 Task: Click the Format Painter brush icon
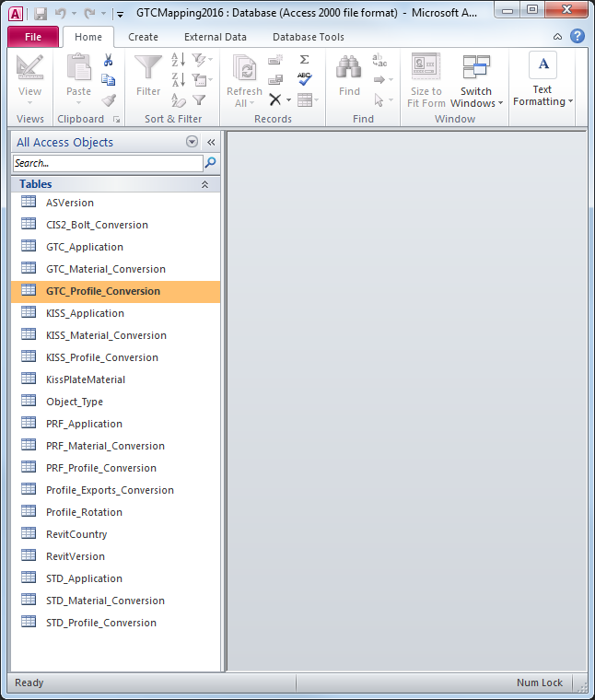(108, 100)
